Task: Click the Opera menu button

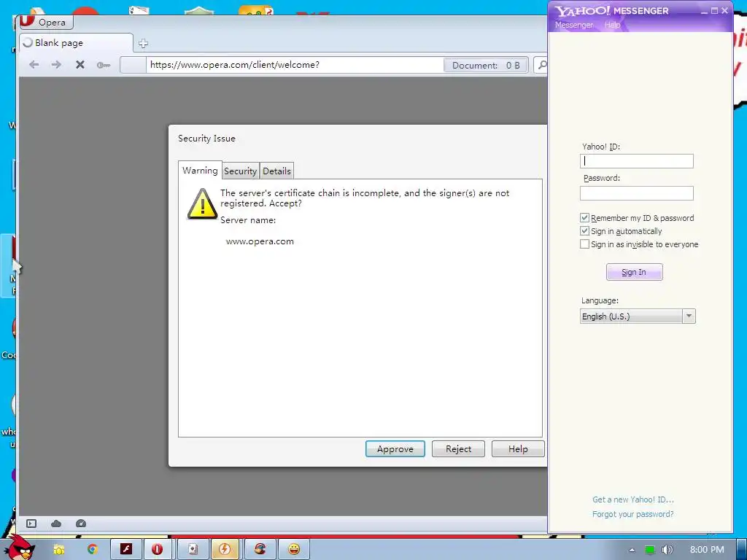Action: (x=46, y=22)
